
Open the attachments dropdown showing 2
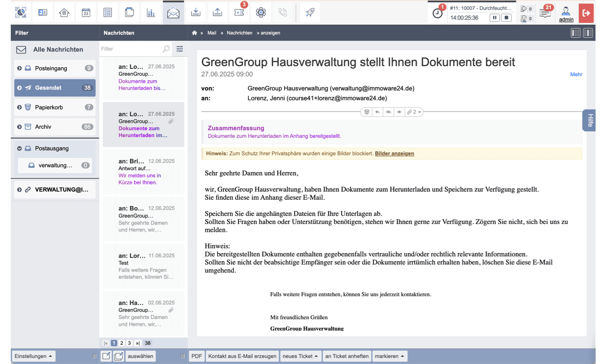coord(414,112)
